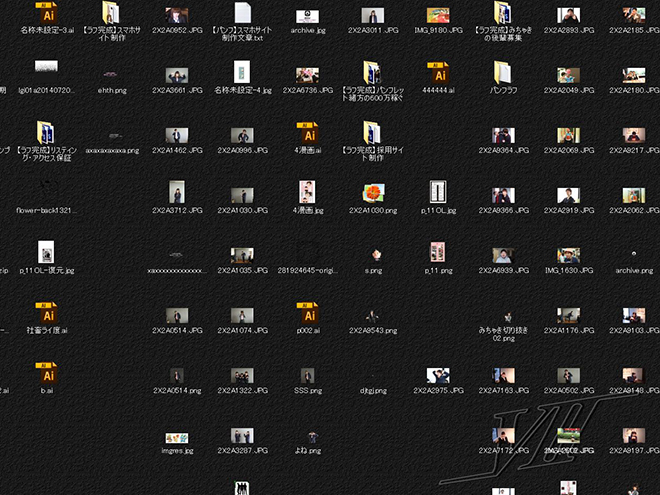Click the imgres.jpg image file

point(178,438)
